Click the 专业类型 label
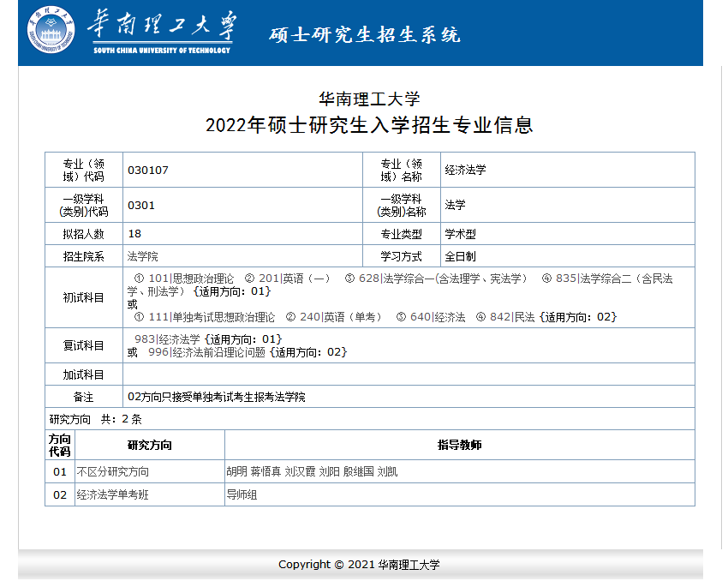Screen dimensions: 728x587 [401, 234]
